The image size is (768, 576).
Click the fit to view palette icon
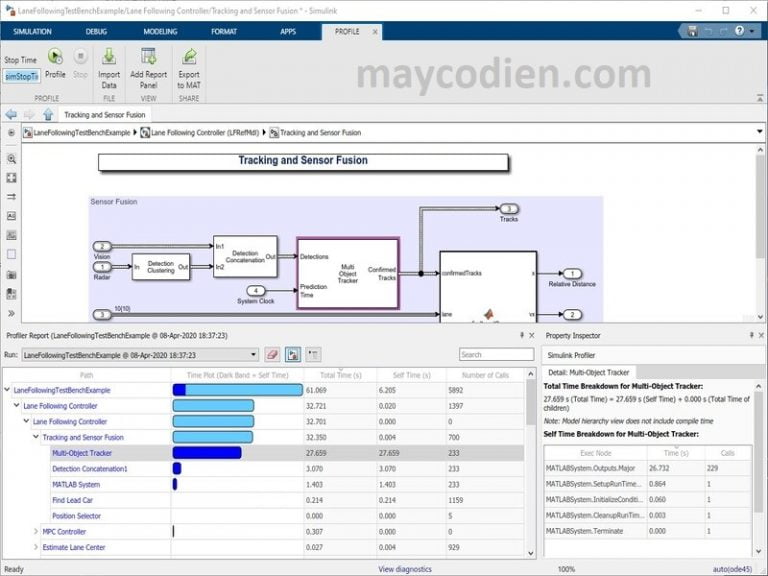pyautogui.click(x=11, y=178)
